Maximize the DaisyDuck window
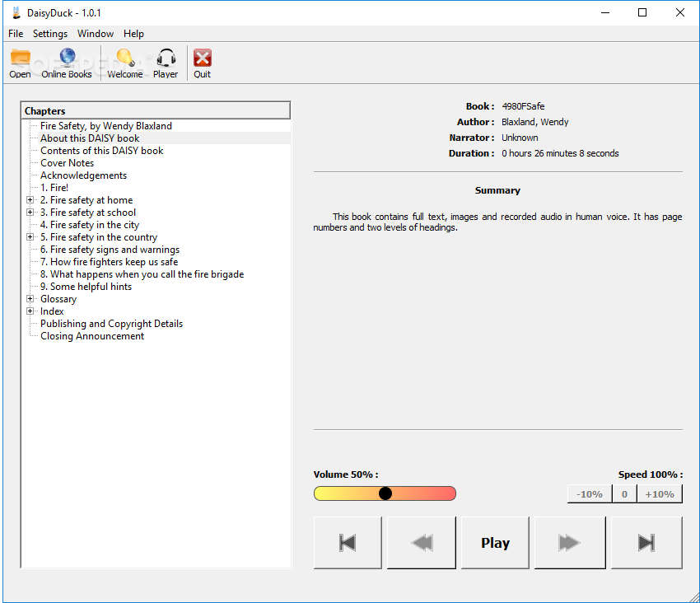 point(642,12)
